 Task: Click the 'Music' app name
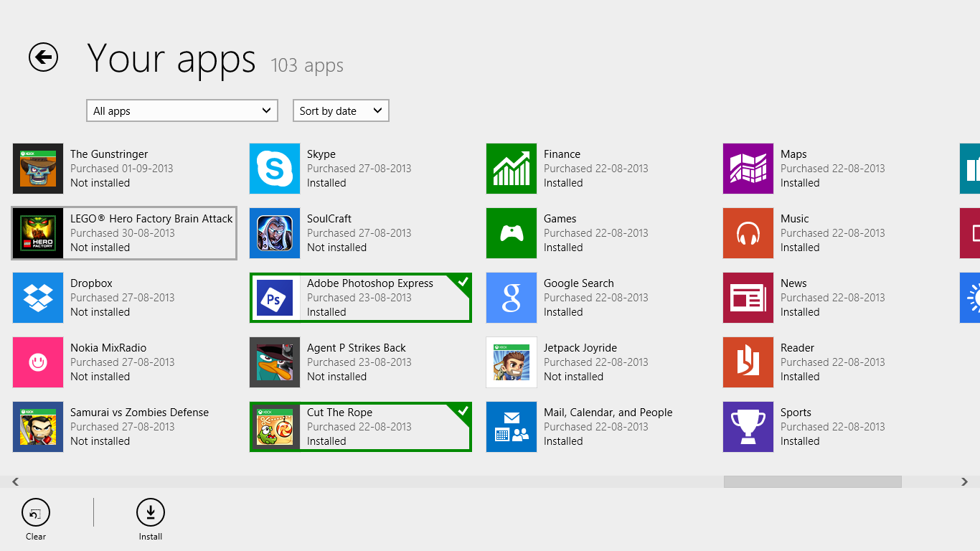coord(794,219)
